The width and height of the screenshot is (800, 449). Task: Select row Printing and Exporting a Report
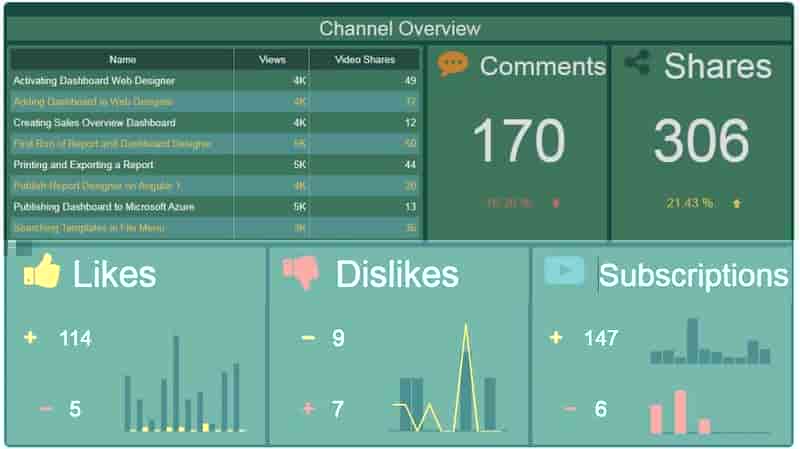[x=215, y=164]
